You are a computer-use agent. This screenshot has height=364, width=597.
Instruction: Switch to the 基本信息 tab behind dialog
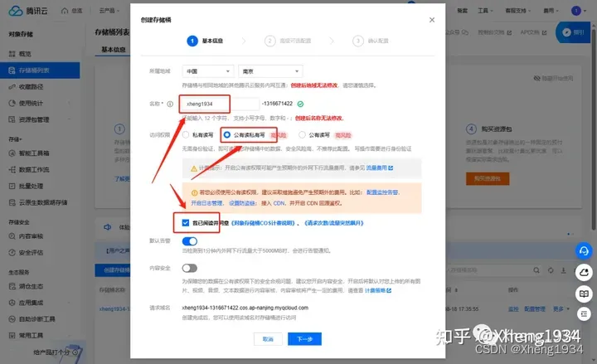[x=114, y=50]
